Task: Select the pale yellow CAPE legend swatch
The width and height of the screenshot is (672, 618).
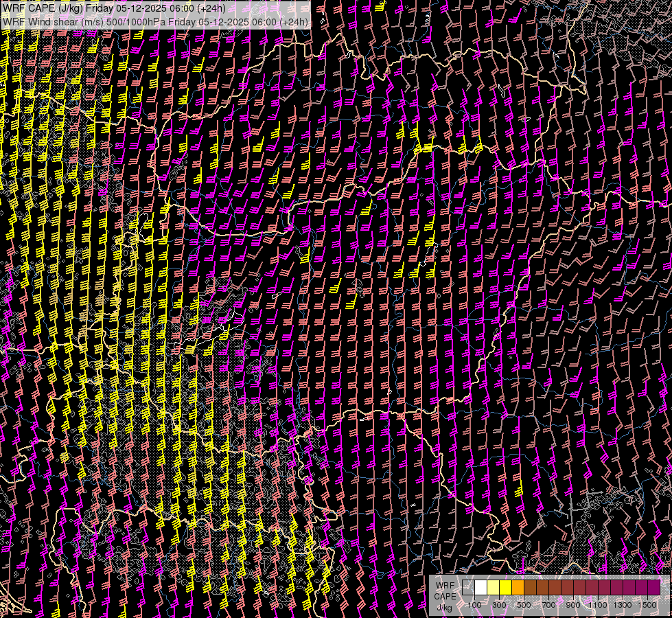Action: [494, 587]
